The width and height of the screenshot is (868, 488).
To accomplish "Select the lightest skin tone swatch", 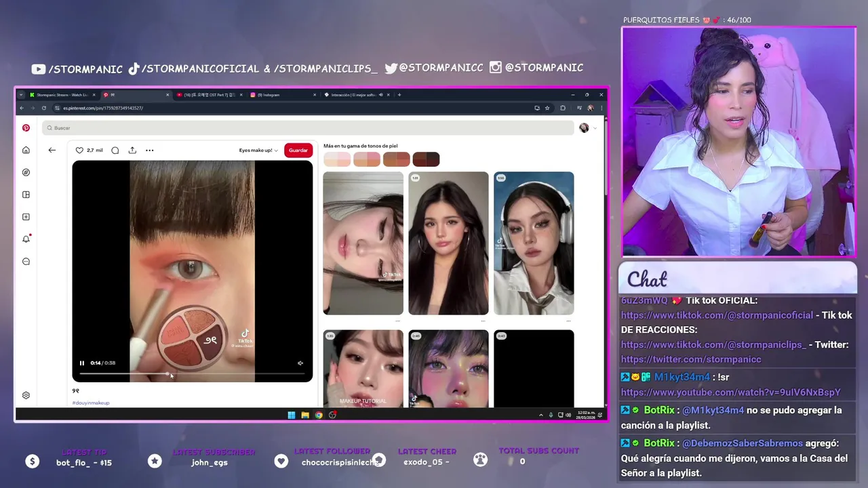I will (337, 159).
